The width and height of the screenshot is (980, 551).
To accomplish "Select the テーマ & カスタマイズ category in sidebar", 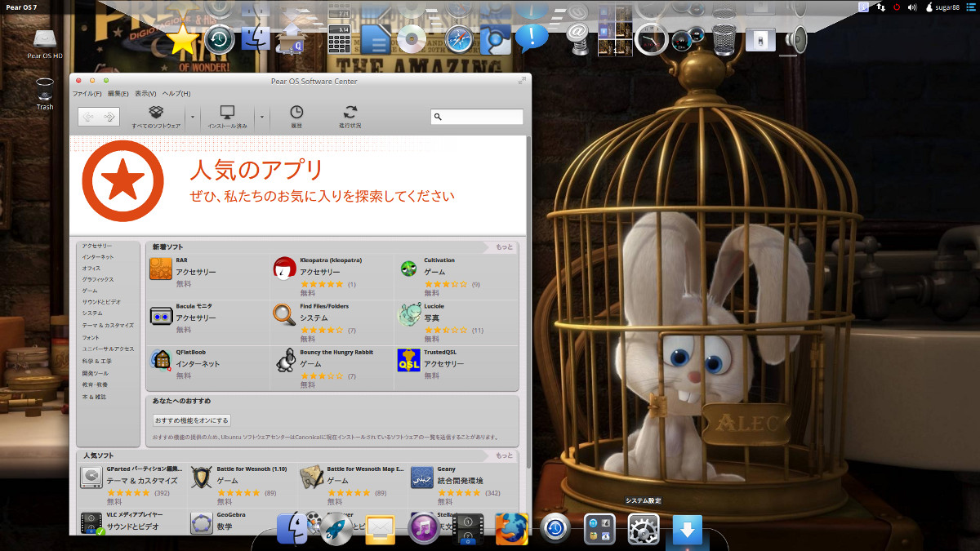I will click(107, 325).
